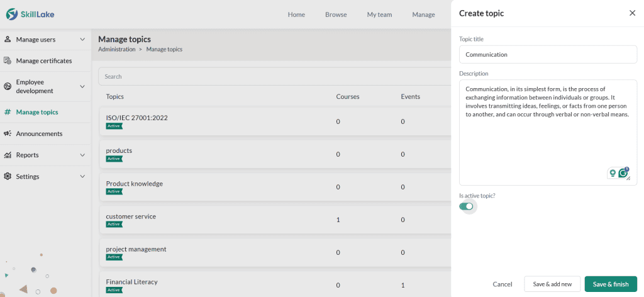Click the Active badge under customer service
This screenshot has width=644, height=297.
point(114,224)
